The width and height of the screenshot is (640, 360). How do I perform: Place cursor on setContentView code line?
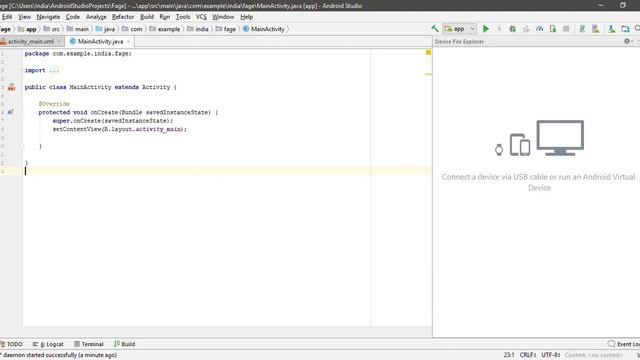(x=119, y=129)
